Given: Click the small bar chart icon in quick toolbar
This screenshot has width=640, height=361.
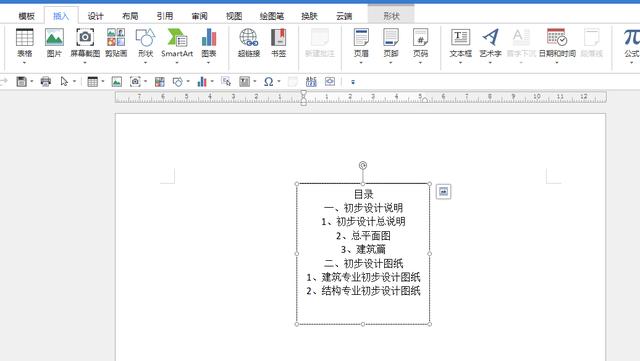Looking at the screenshot, I should click(x=202, y=82).
